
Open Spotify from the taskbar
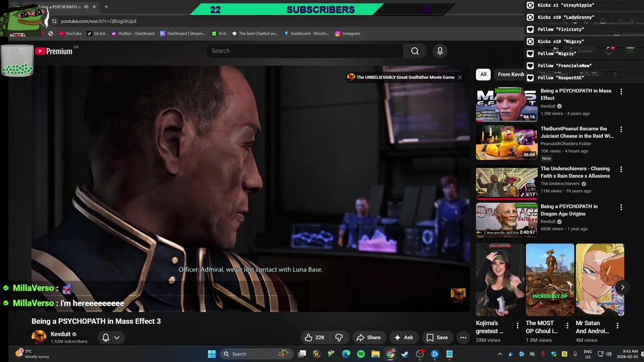pyautogui.click(x=361, y=354)
